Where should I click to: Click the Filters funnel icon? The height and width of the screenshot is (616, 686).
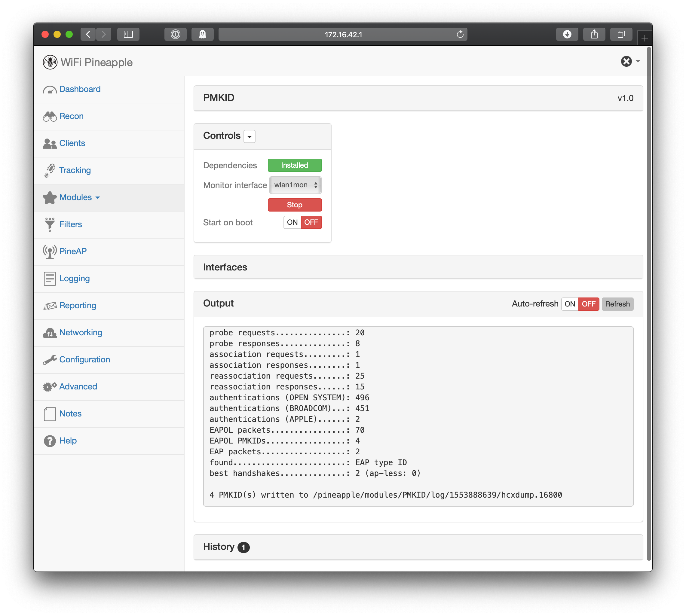pyautogui.click(x=49, y=224)
